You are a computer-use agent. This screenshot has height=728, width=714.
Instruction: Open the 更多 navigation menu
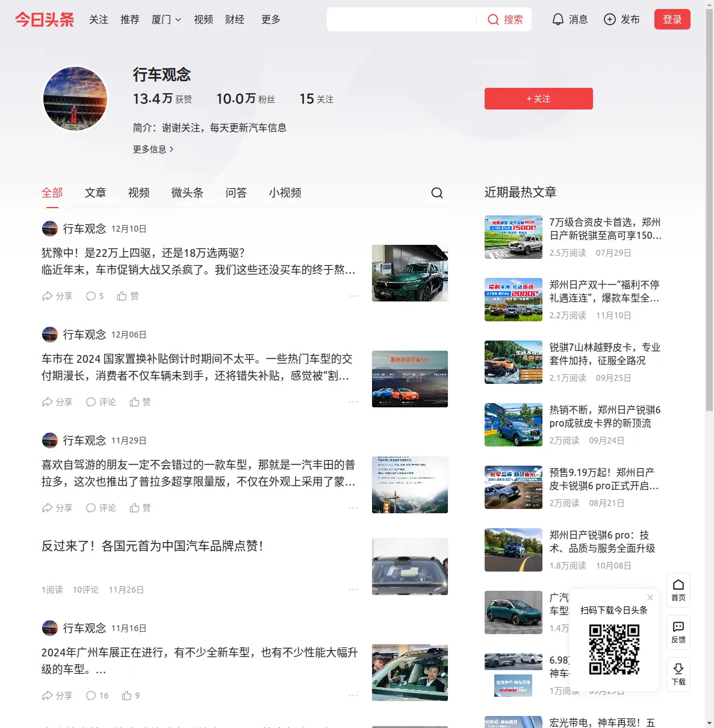271,20
